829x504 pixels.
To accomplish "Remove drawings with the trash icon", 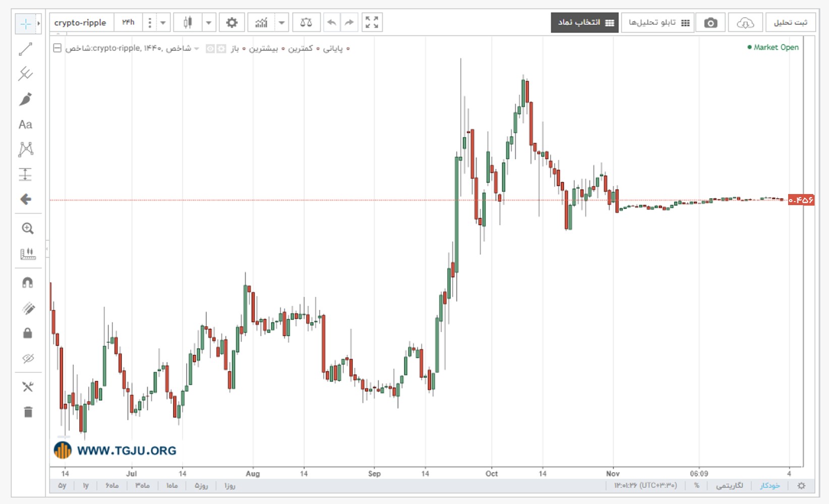I will coord(28,412).
